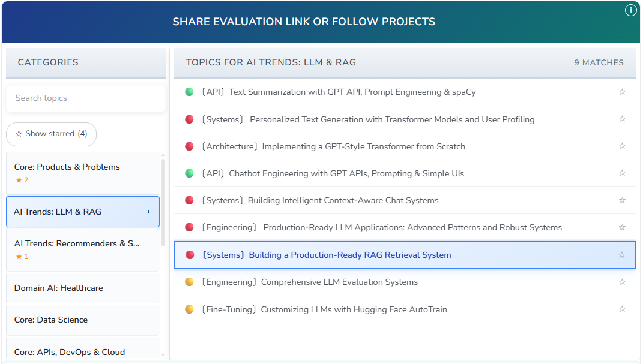This screenshot has width=643, height=364.
Task: Click the green status dot on Text Summarization
Action: [x=189, y=92]
